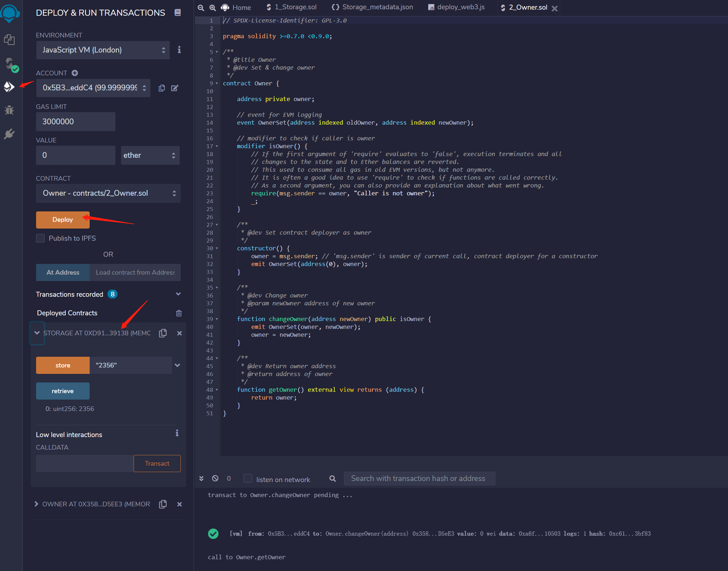728x571 pixels.
Task: Change the value unit dropdown from ether
Action: tap(150, 155)
